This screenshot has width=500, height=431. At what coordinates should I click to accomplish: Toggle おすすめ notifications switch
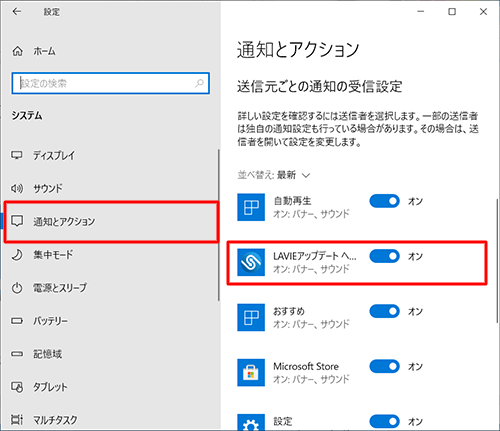tap(384, 311)
